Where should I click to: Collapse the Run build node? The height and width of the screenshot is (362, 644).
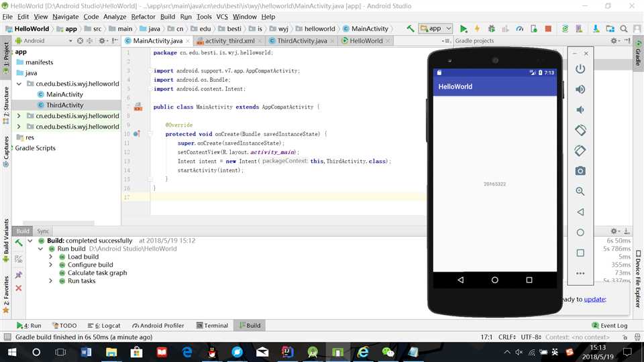click(x=40, y=249)
